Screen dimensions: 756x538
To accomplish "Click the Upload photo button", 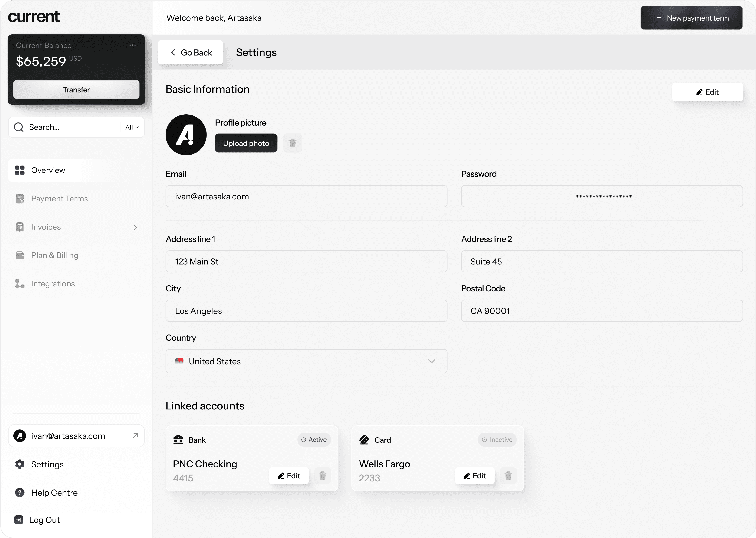I will [x=246, y=143].
